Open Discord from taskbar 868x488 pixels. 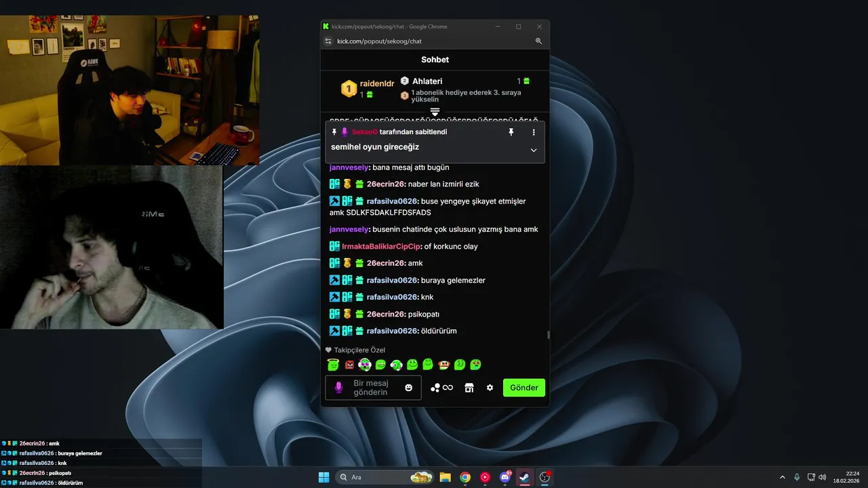pos(505,477)
